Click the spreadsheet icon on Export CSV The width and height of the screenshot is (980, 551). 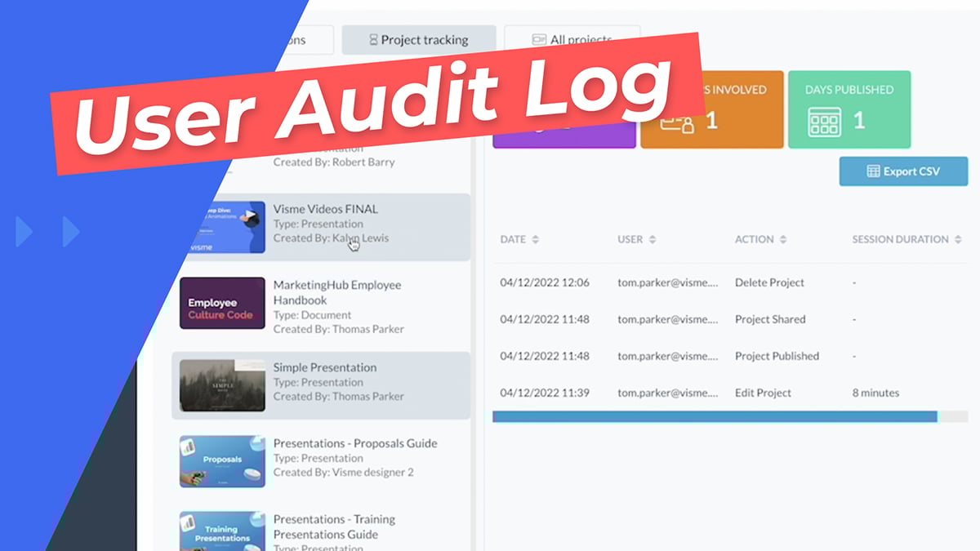(x=873, y=171)
